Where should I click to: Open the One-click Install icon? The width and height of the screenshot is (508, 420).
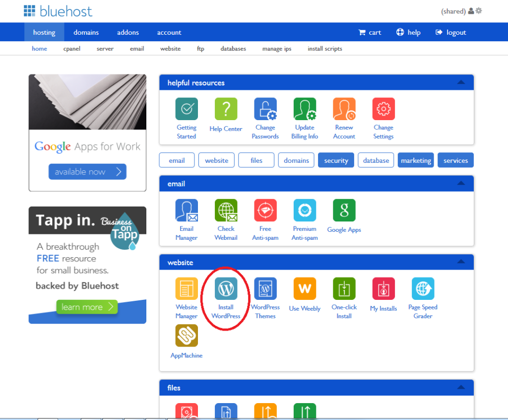click(344, 288)
